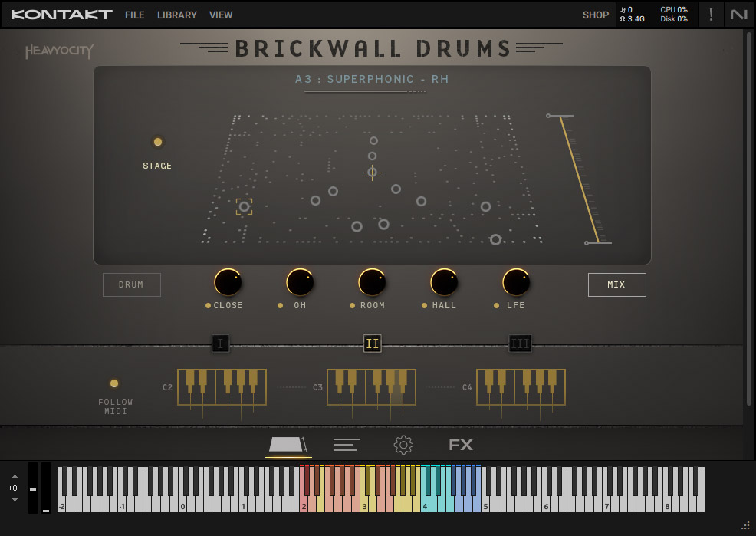Open the Stage view tab icon
Screen dimensions: 756x536
pos(288,445)
